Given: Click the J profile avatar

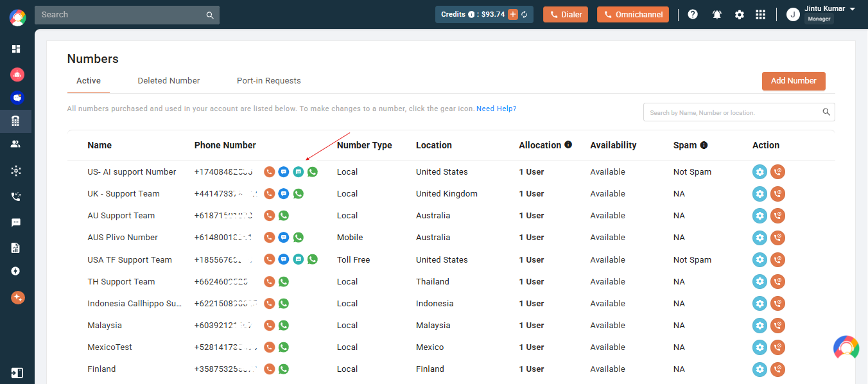Looking at the screenshot, I should tap(793, 14).
